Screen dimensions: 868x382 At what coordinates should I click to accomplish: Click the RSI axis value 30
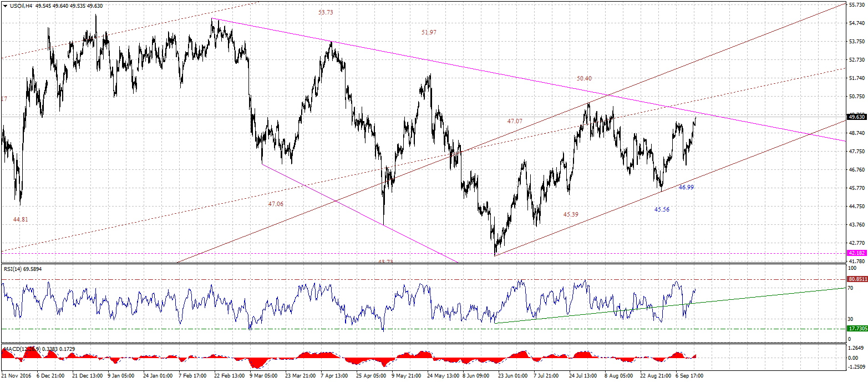tap(851, 319)
